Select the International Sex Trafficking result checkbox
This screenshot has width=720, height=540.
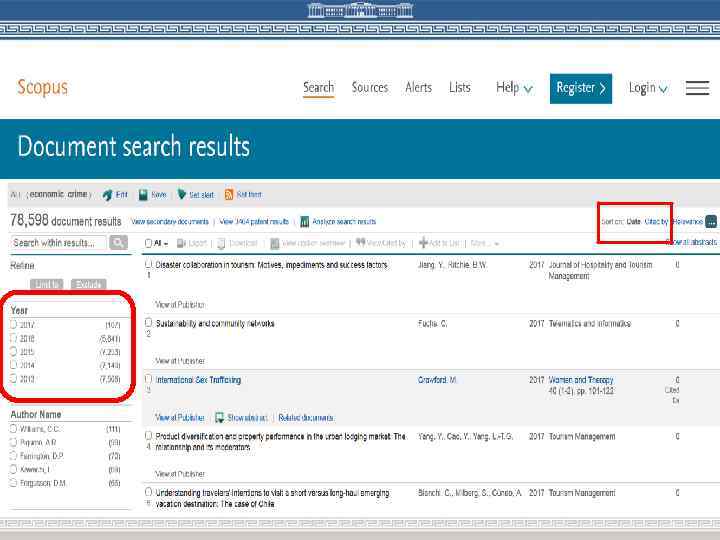pyautogui.click(x=148, y=379)
